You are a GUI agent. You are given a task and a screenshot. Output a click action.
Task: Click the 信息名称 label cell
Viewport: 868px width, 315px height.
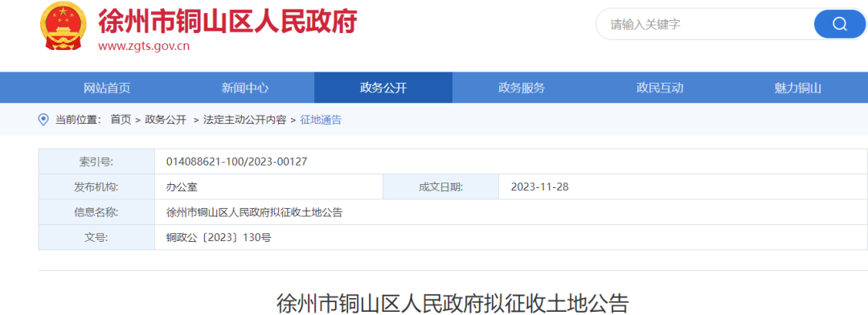click(x=96, y=213)
